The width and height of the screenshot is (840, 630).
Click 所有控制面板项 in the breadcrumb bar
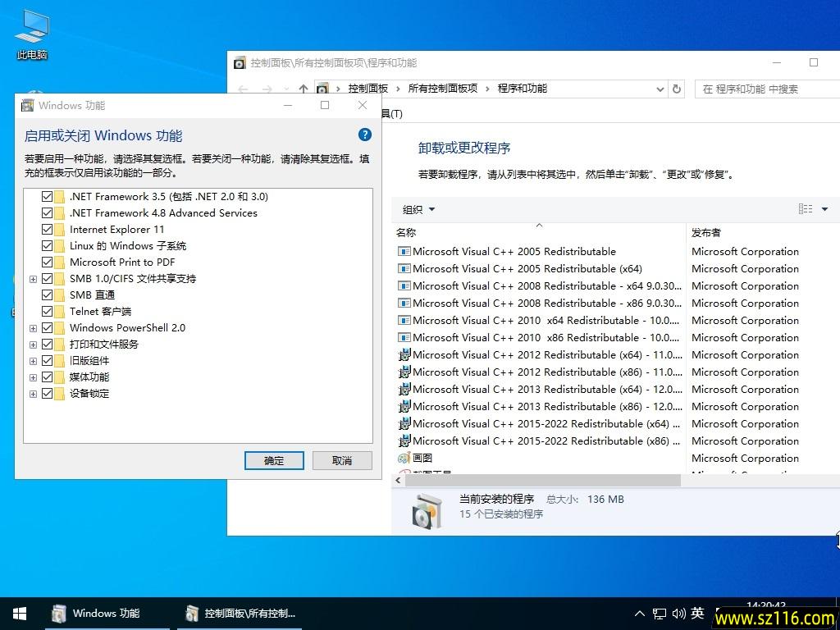[x=443, y=89]
